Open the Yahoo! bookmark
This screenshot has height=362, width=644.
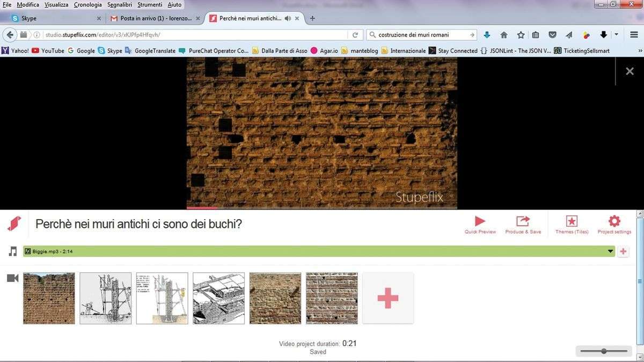(16, 50)
